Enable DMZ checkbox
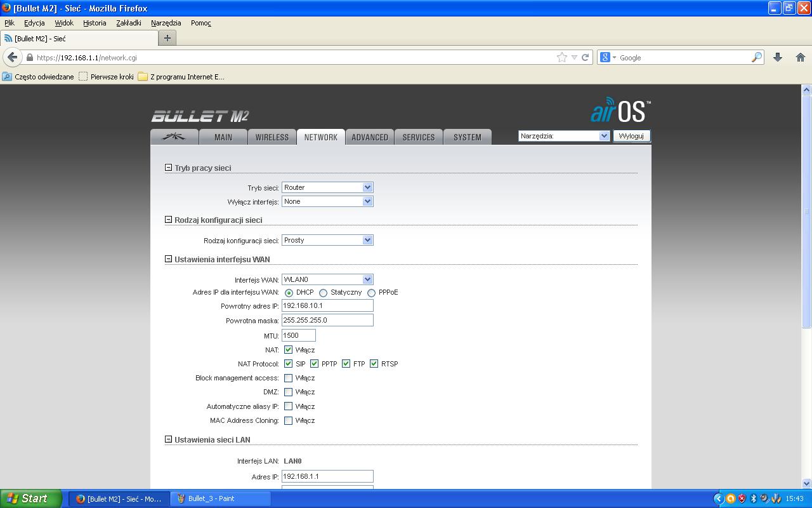812x508 pixels. (x=288, y=392)
